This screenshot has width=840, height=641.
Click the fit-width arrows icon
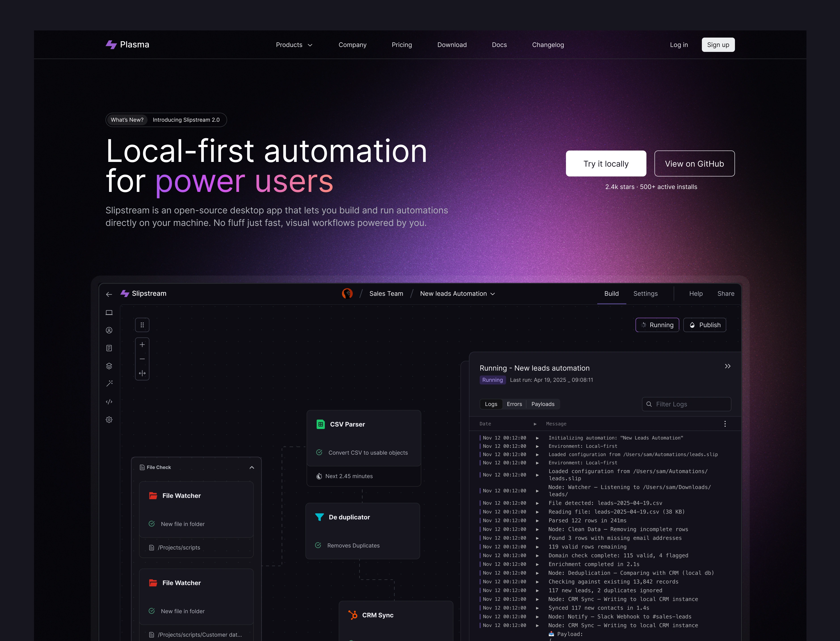click(142, 373)
